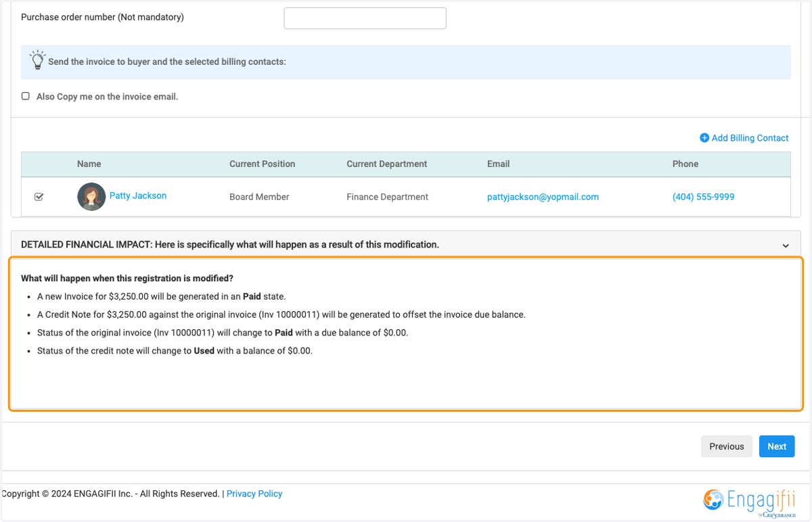Open the Privacy Policy link
The width and height of the screenshot is (812, 522).
254,494
